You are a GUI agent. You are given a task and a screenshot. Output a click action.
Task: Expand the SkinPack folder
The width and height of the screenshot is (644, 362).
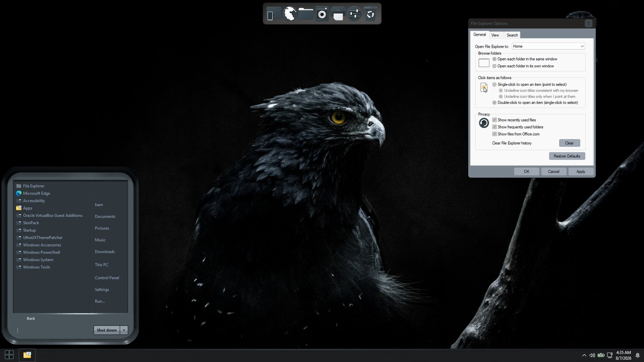pos(27,223)
